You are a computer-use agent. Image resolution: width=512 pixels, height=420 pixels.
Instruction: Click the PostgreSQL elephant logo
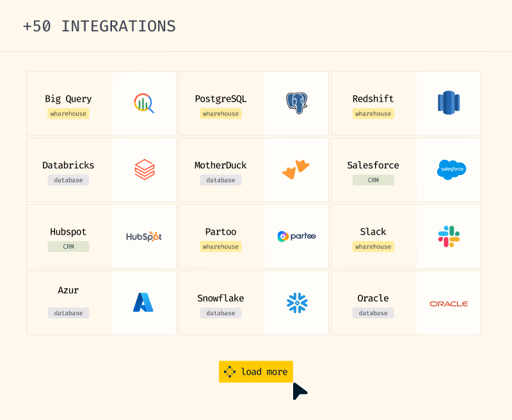296,103
